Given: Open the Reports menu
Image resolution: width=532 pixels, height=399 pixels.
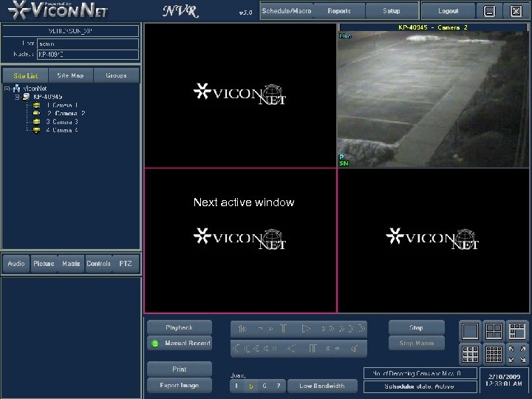Looking at the screenshot, I should click(339, 11).
